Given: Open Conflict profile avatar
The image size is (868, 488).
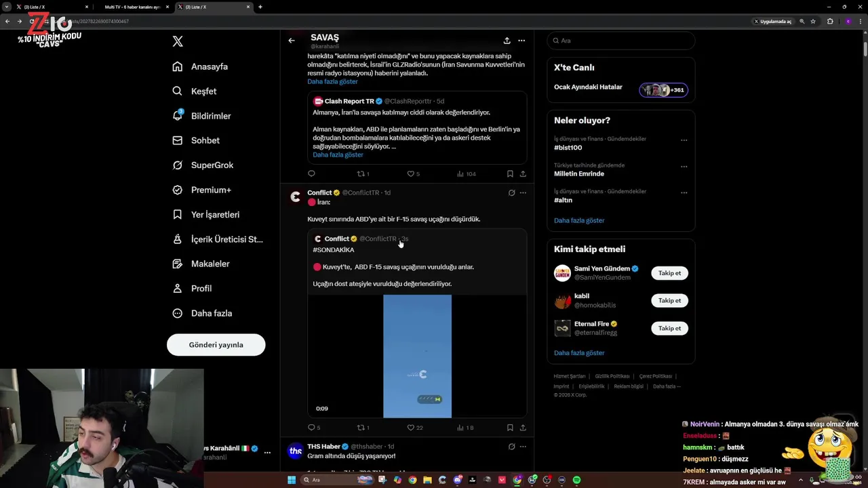Looking at the screenshot, I should (295, 197).
